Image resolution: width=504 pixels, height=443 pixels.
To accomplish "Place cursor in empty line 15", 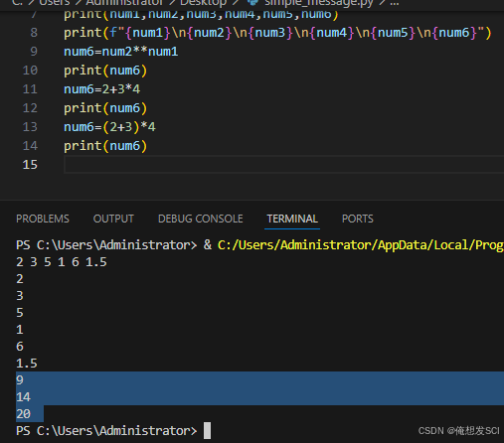I will [x=283, y=165].
